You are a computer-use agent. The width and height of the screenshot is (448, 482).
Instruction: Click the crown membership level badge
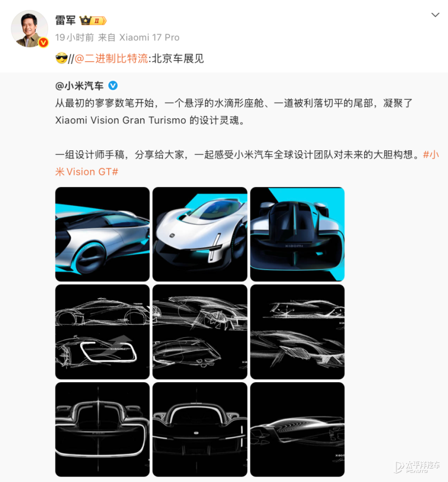click(x=93, y=21)
